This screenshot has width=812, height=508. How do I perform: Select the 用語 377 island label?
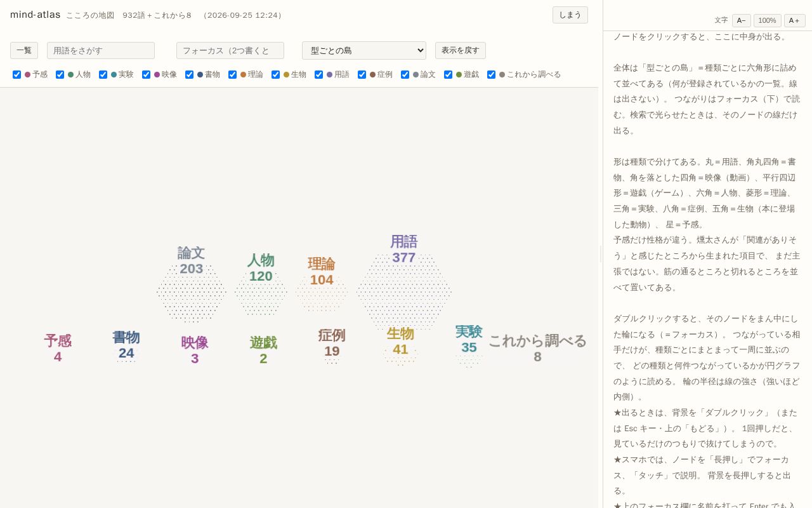coord(404,250)
